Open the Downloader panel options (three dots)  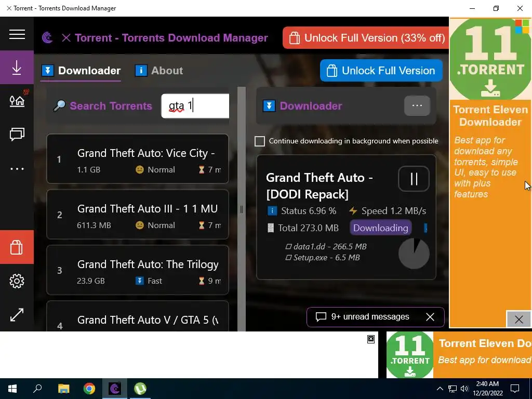(x=417, y=105)
